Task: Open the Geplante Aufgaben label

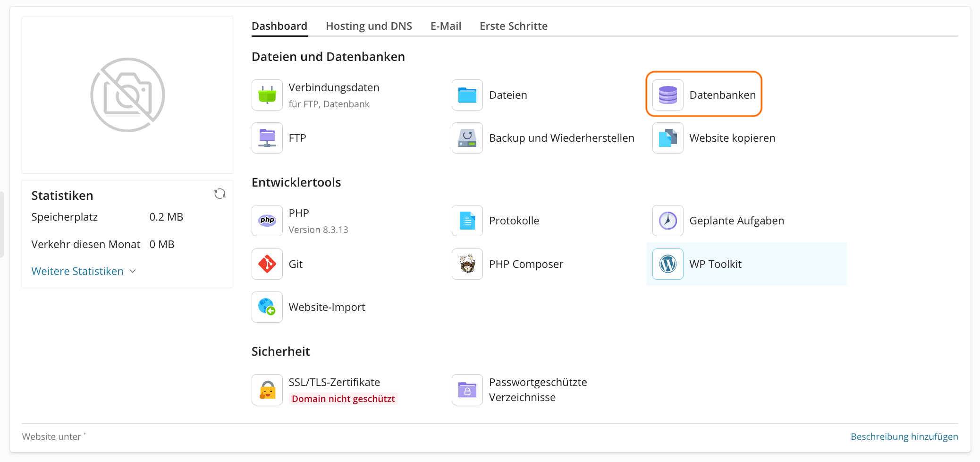Action: [x=736, y=221]
